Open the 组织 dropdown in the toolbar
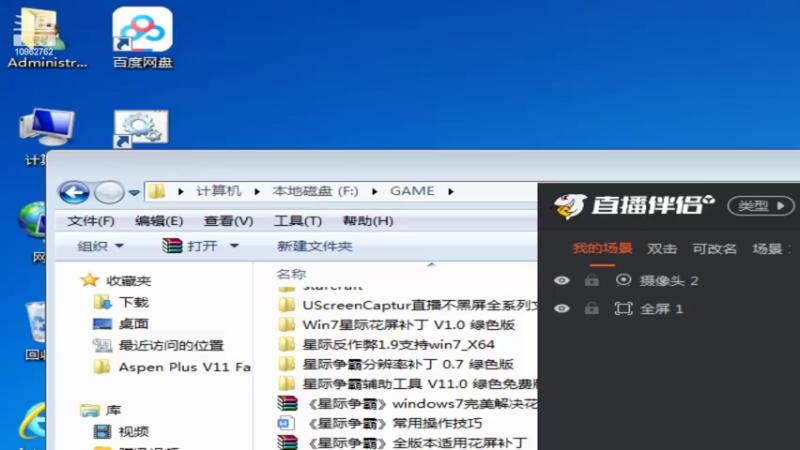Image resolution: width=800 pixels, height=450 pixels. point(101,246)
